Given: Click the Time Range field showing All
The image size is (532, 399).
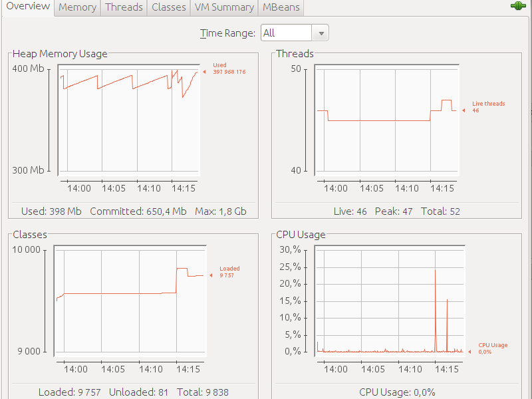Looking at the screenshot, I should tap(286, 33).
